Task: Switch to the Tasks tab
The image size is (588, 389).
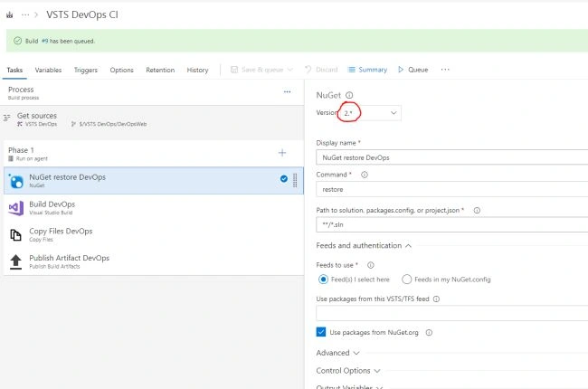Action: [14, 71]
